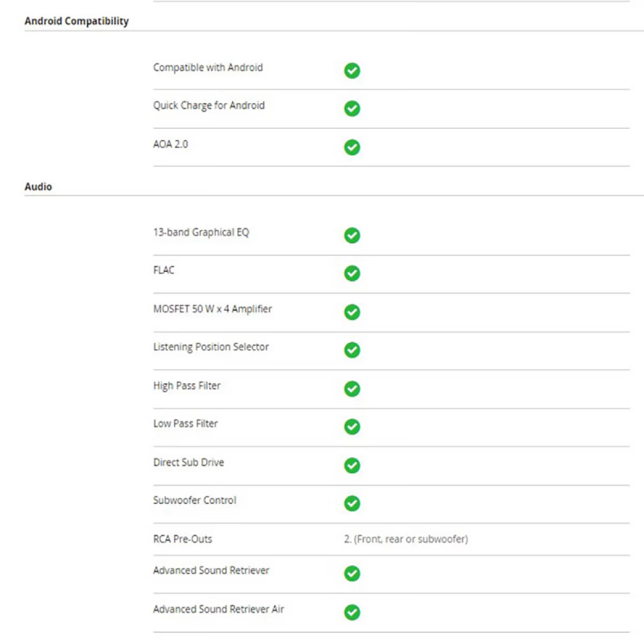Viewport: 644px width, 644px height.
Task: Select the Android Compatibility section heading
Action: tap(77, 21)
